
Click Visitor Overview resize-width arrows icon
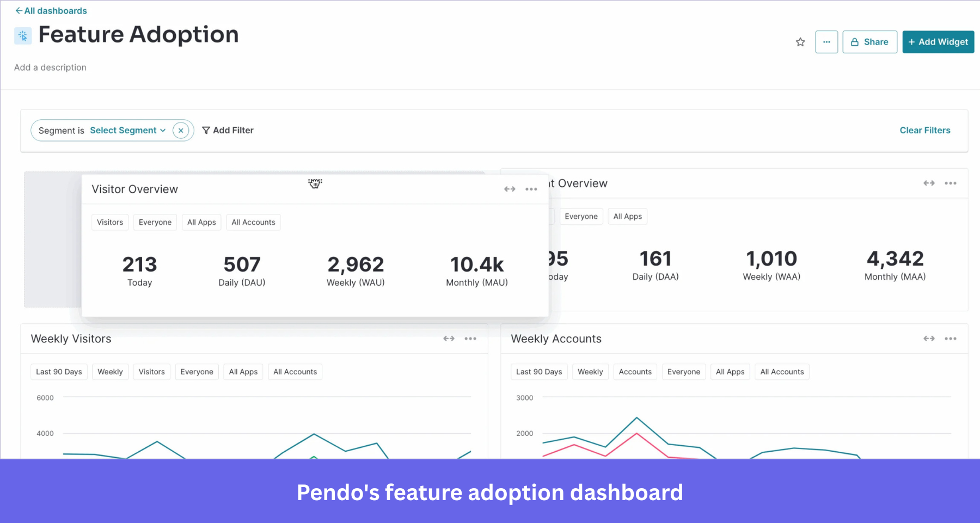pyautogui.click(x=510, y=189)
